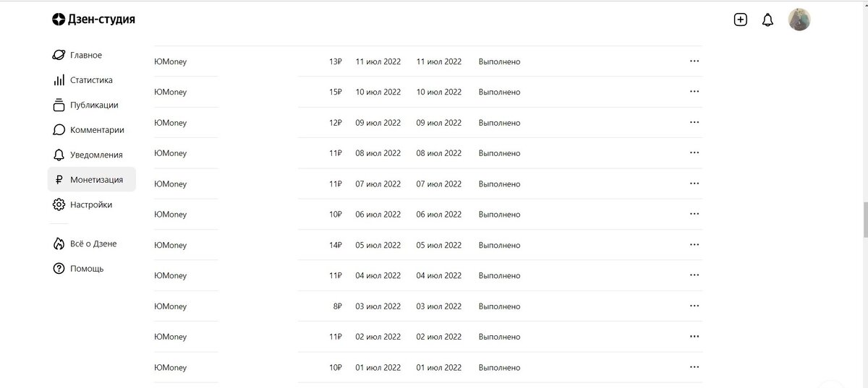Open the user profile avatar
868x388 pixels.
tap(799, 20)
